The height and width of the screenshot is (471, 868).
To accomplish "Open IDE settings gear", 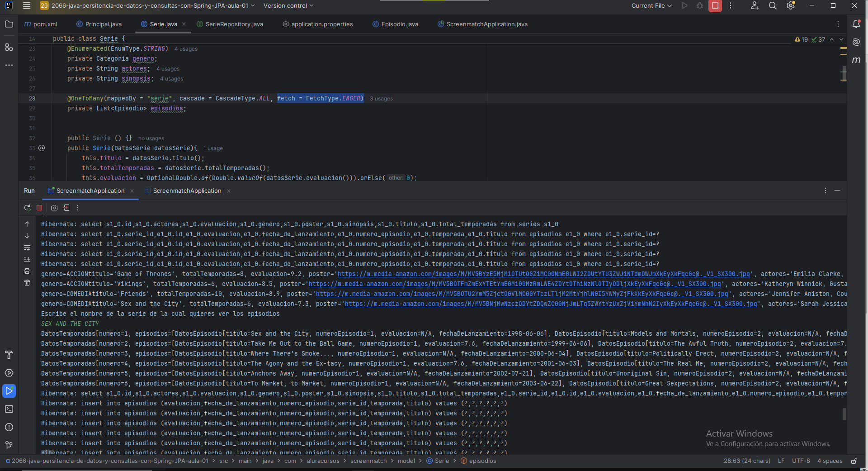I will tap(791, 6).
